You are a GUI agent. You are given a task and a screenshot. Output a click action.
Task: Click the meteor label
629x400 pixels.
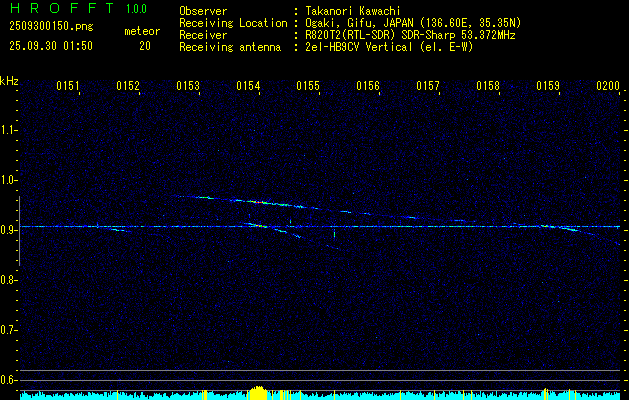[142, 31]
